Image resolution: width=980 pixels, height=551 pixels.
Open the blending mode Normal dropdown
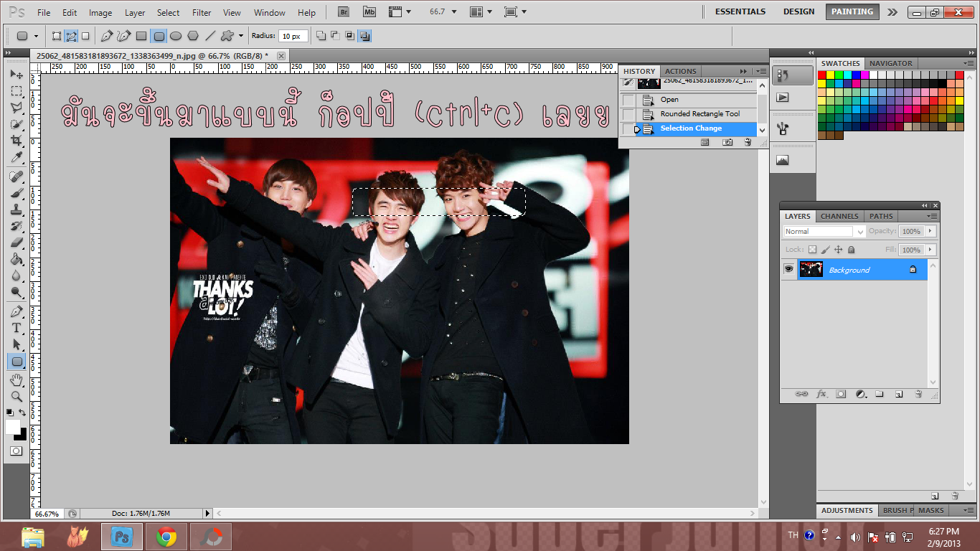click(824, 232)
